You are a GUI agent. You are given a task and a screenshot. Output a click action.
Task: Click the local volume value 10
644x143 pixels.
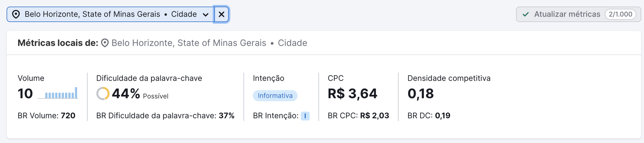(x=25, y=94)
